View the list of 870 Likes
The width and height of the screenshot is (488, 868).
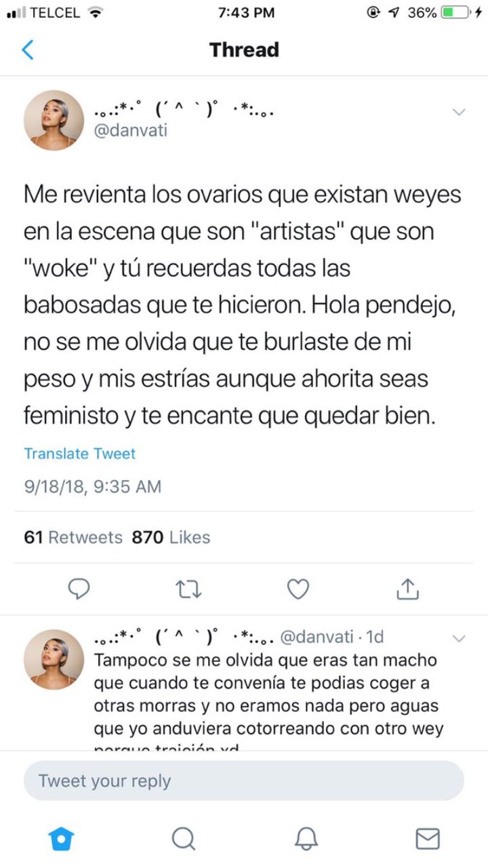click(x=171, y=537)
